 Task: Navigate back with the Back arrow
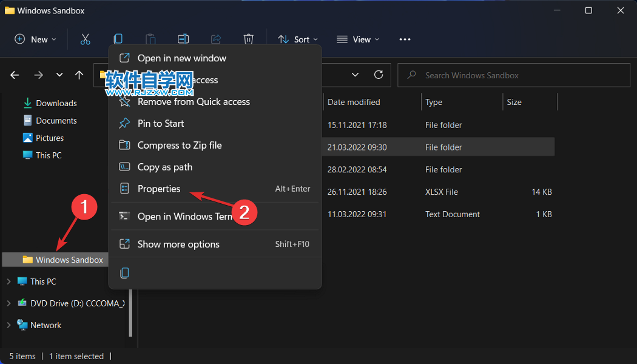coord(15,75)
